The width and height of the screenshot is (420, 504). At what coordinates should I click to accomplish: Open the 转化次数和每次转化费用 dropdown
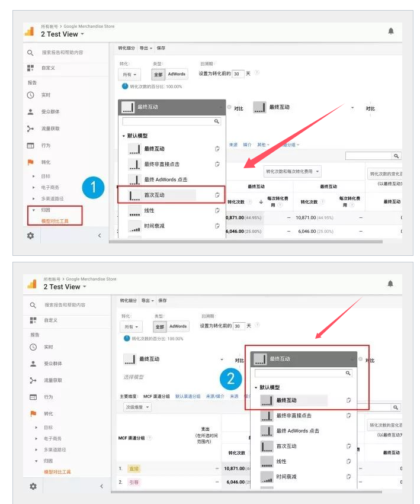pyautogui.click(x=292, y=172)
